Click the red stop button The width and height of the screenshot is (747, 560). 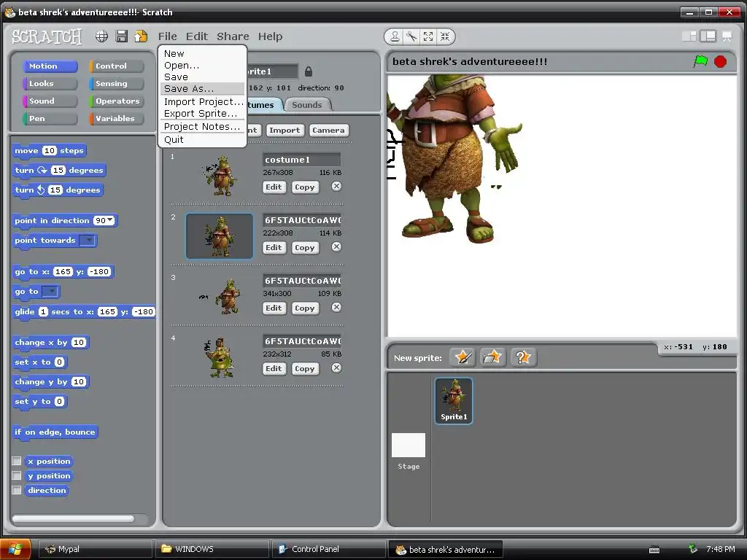720,61
